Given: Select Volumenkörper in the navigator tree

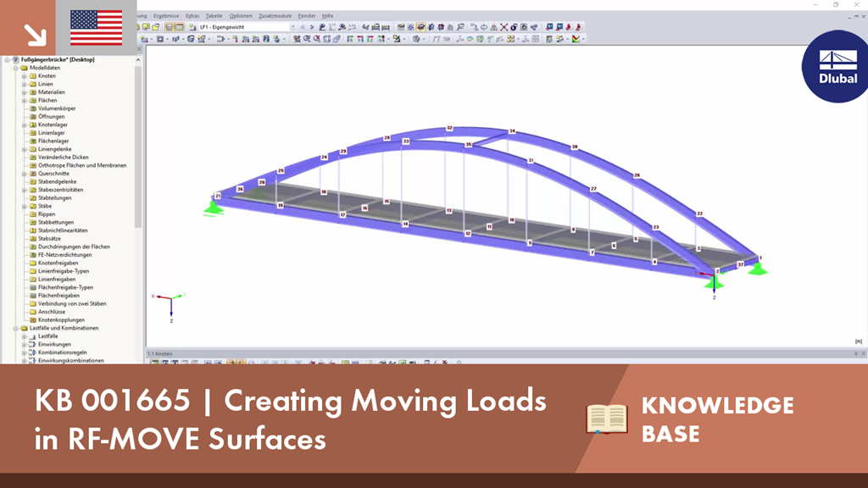Looking at the screenshot, I should pos(57,108).
